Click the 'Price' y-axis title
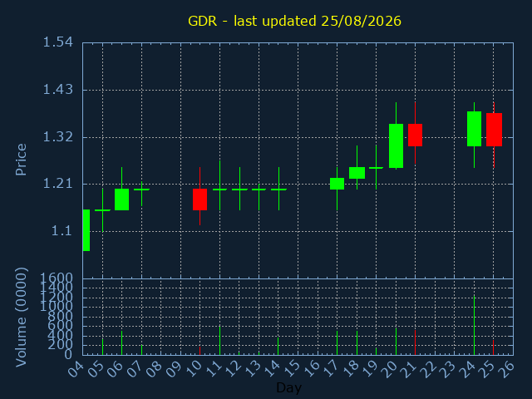 pos(21,160)
